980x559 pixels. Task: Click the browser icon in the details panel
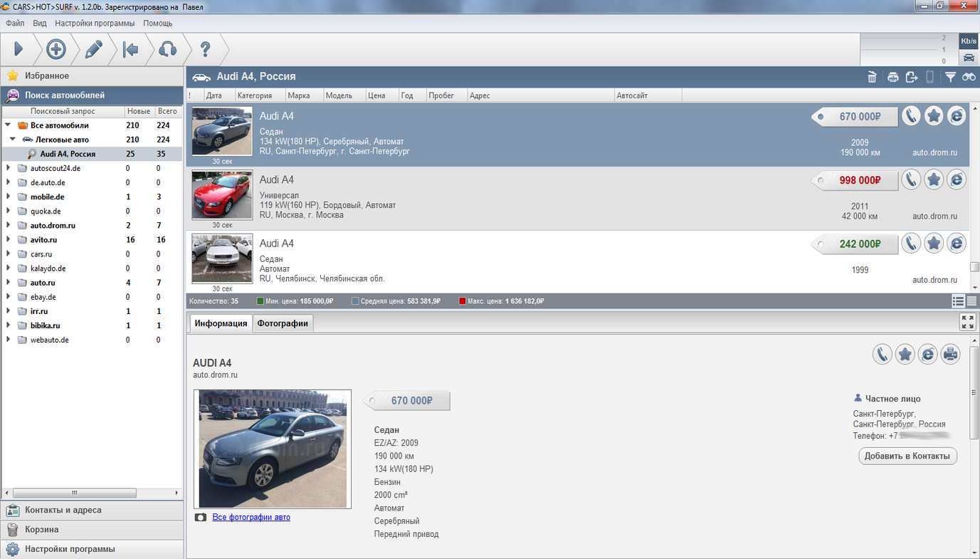pyautogui.click(x=927, y=354)
